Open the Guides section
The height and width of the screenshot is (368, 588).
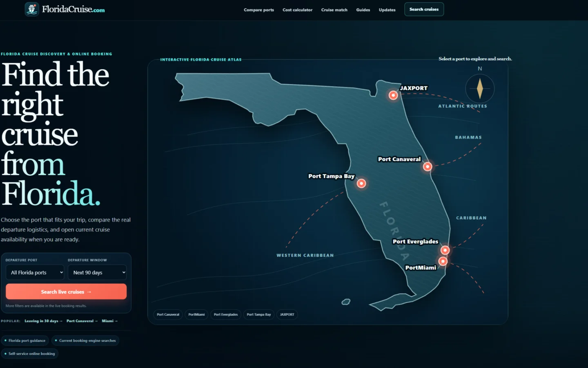(363, 10)
